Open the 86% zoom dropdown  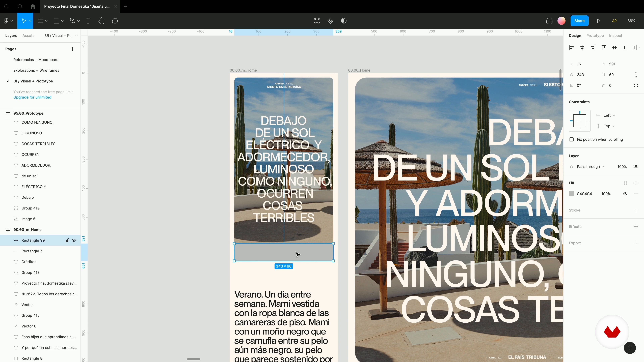633,21
